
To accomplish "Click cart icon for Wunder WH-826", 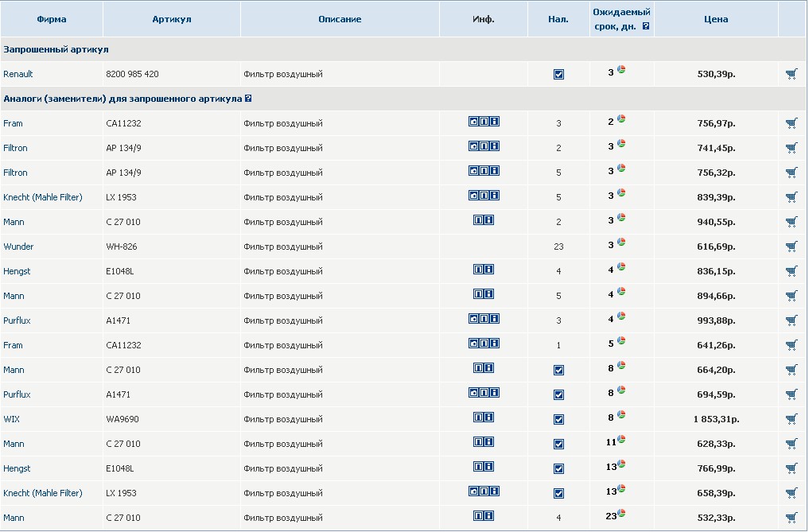I will click(x=791, y=247).
